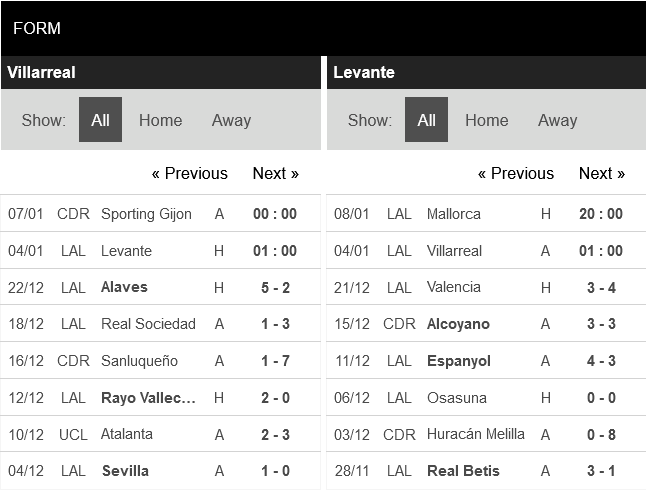The image size is (646, 501).
Task: Go to Previous Levante matches
Action: coord(516,173)
